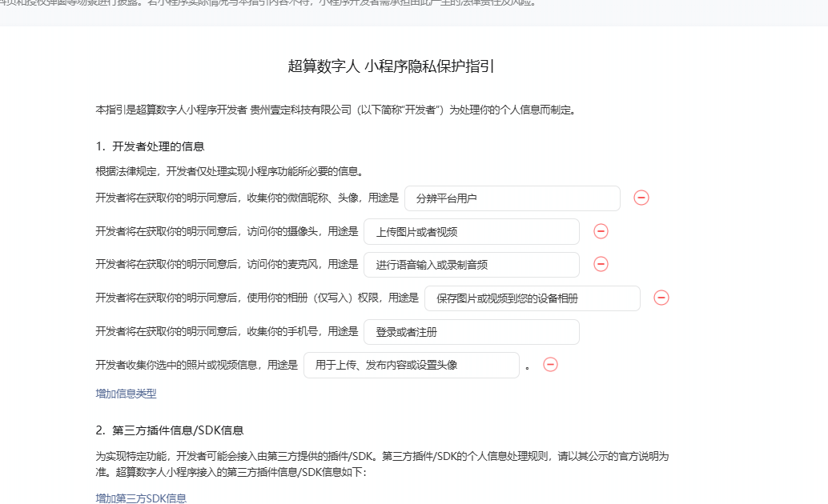Select heading '1. 开发者处理的信息'

pyautogui.click(x=150, y=146)
